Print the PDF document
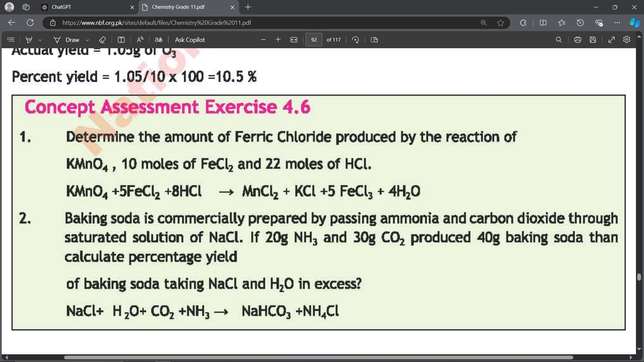The height and width of the screenshot is (362, 644). pyautogui.click(x=578, y=40)
